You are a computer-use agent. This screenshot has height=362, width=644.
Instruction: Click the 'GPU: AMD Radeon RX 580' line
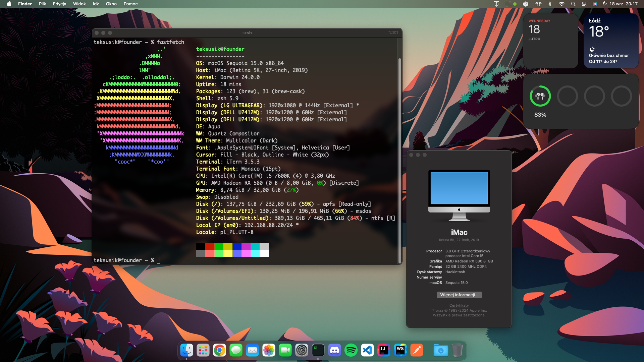click(x=277, y=183)
